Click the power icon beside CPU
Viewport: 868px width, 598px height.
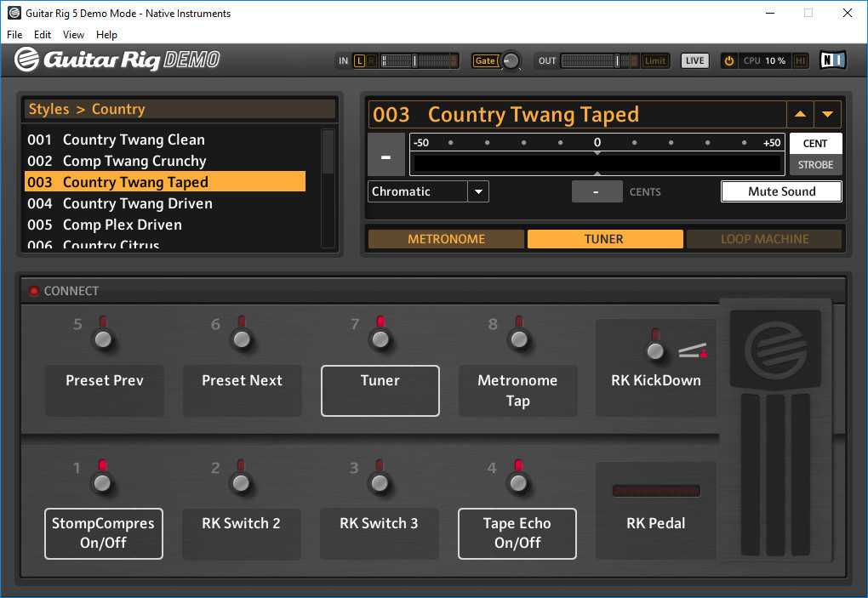(x=729, y=60)
